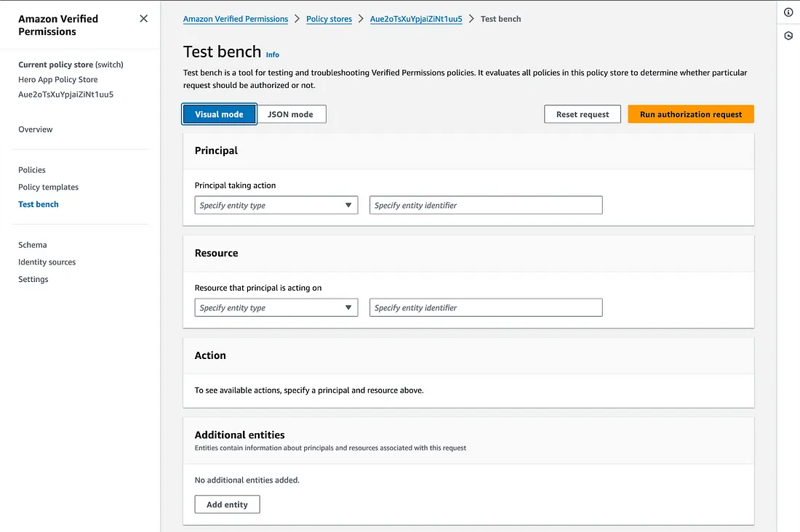
Task: Open Resource entity type dropdown
Action: point(276,307)
